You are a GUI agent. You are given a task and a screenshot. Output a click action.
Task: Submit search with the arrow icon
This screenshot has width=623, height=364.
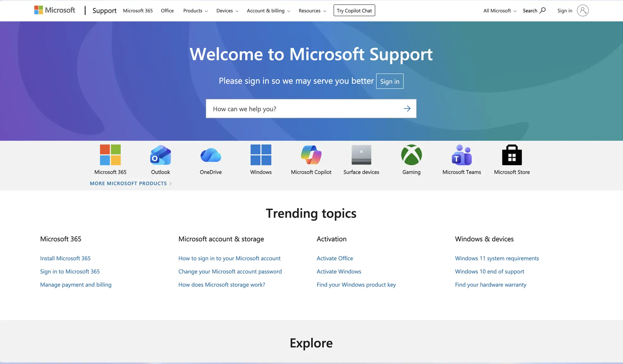pos(407,109)
